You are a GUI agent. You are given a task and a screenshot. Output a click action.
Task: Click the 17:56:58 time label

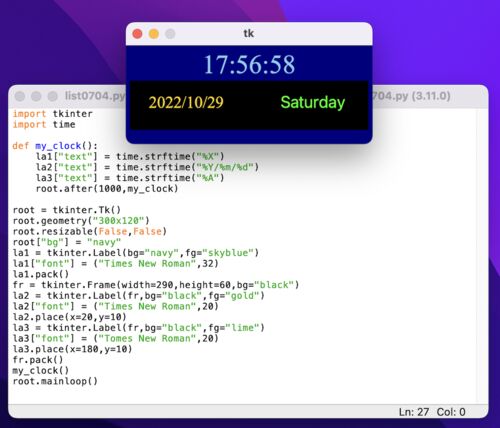(249, 64)
